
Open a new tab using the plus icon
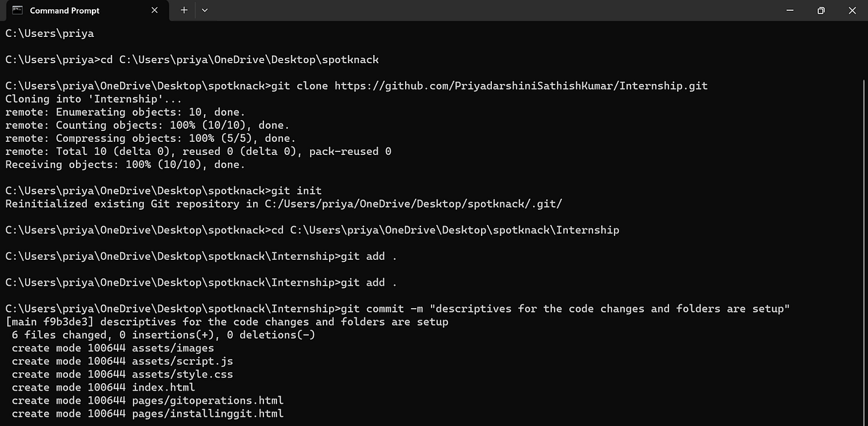(x=183, y=10)
